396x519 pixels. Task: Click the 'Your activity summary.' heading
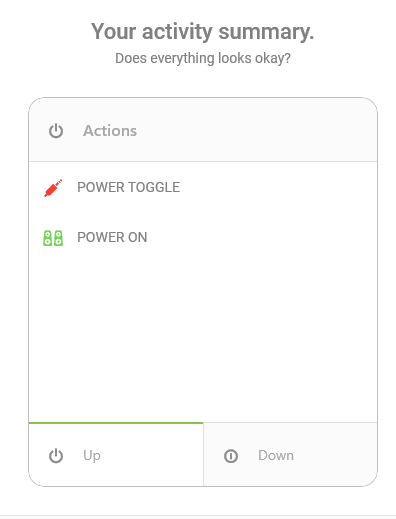click(x=203, y=31)
